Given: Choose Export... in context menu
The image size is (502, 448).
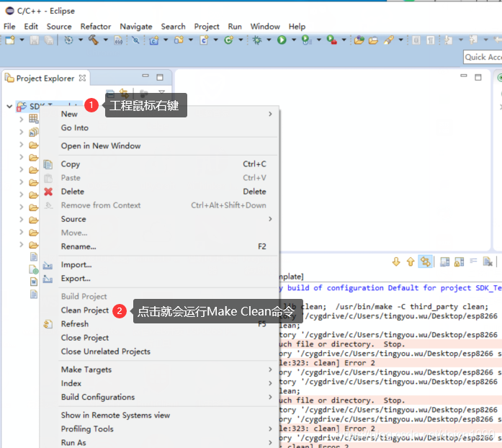Looking at the screenshot, I should click(76, 279).
